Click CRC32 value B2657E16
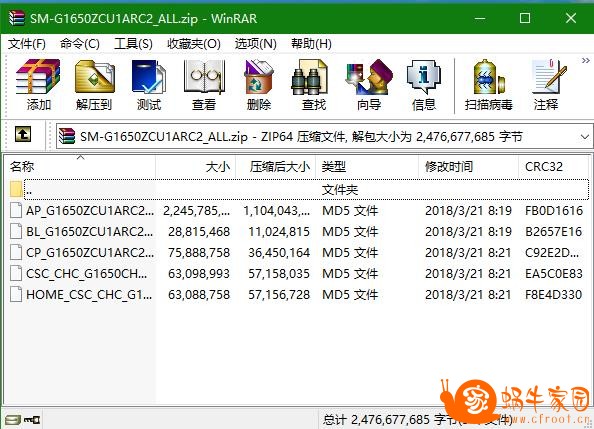This screenshot has width=594, height=429. click(x=553, y=232)
